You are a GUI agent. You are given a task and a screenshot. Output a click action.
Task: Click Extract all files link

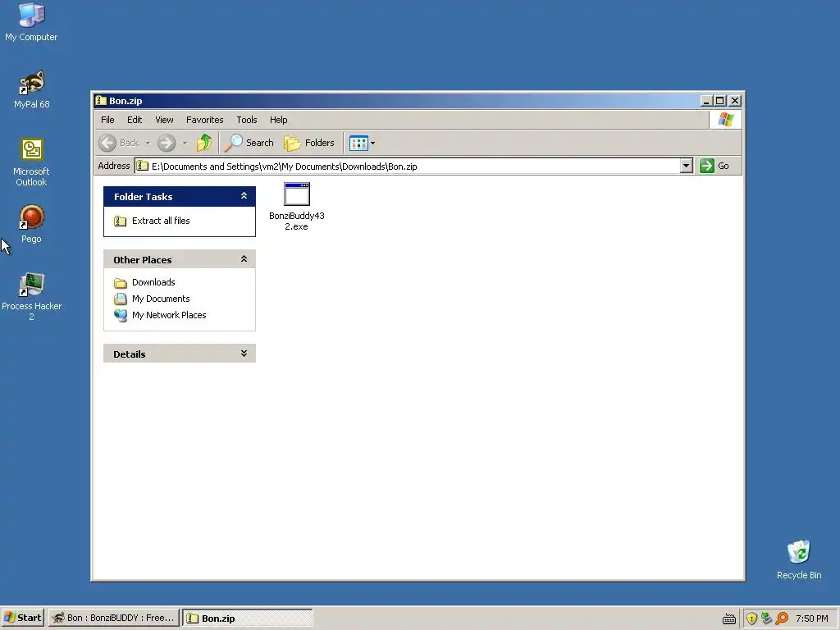tap(161, 221)
